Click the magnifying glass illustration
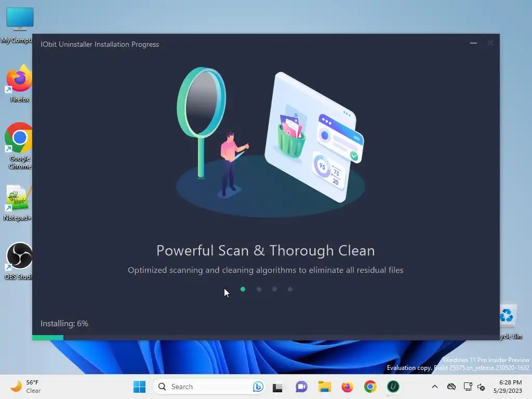 pos(201,122)
